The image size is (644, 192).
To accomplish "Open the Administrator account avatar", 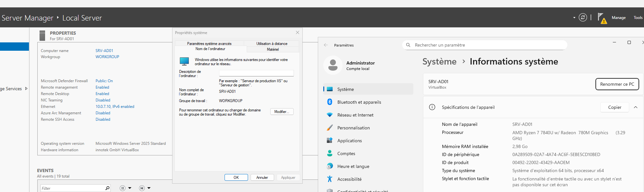I will (333, 65).
